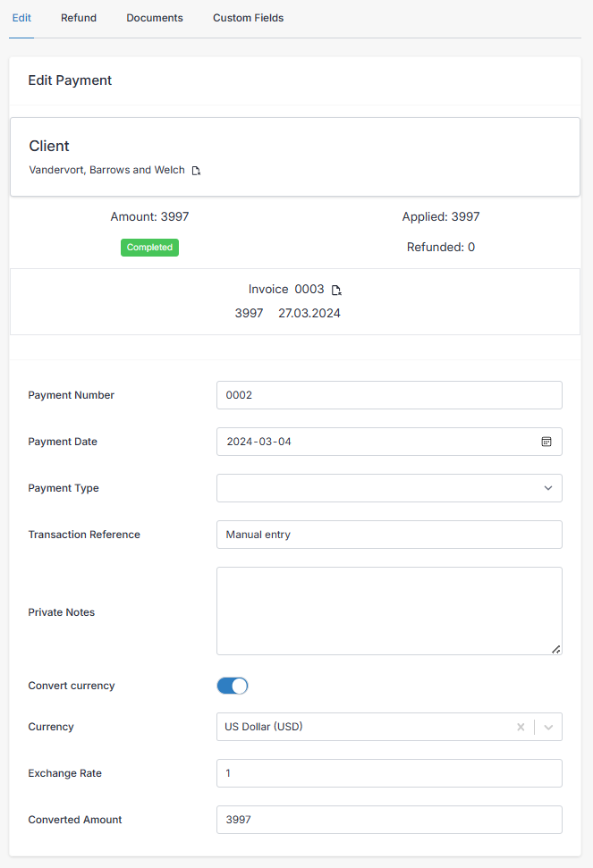593x868 pixels.
Task: Click inside the Payment Number field
Action: point(389,395)
